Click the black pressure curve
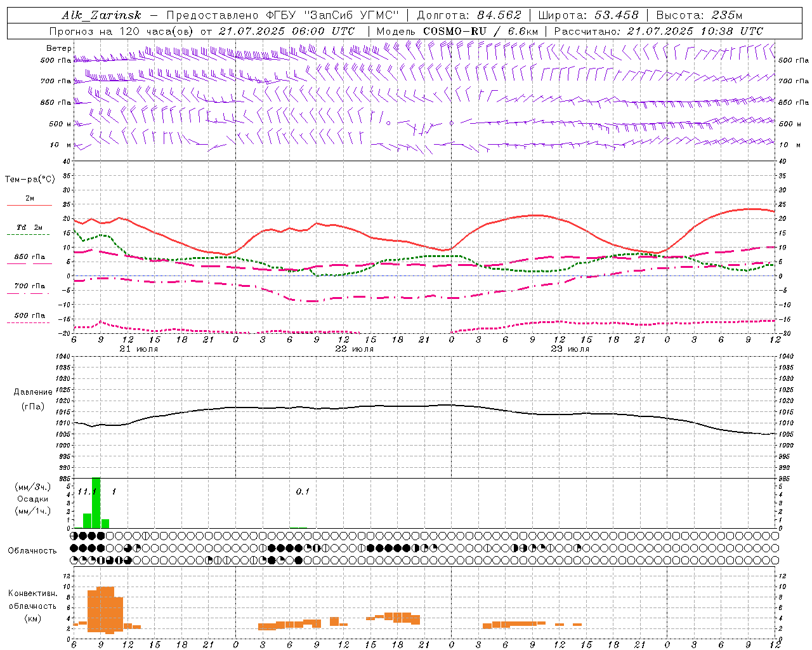 (425, 406)
